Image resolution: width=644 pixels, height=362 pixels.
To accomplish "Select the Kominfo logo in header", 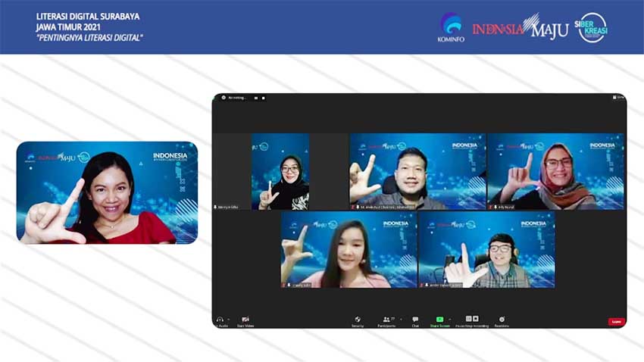I will 451,27.
